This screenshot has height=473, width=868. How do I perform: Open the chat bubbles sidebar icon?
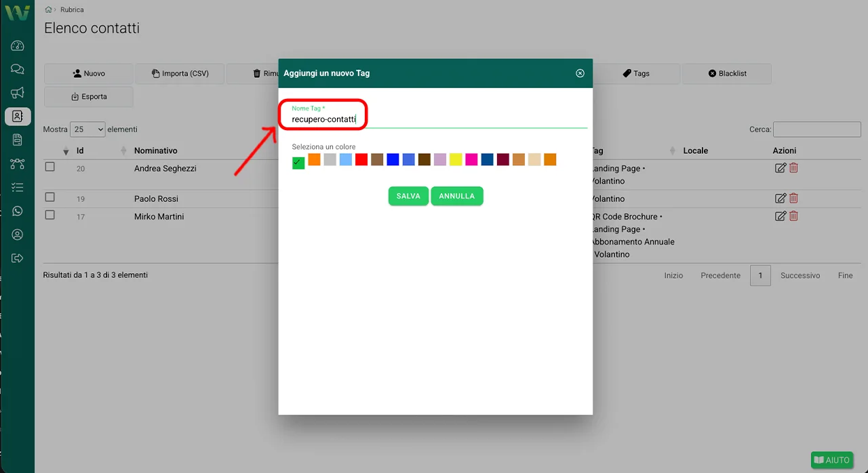(18, 69)
